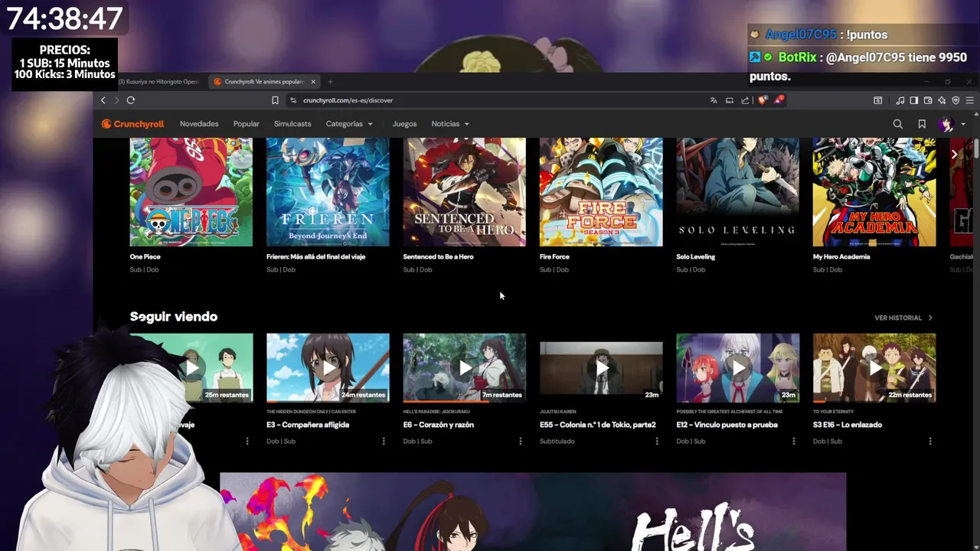
Task: Open the three-dot menu for E12 - Vínculo puesto a prueba
Action: pos(793,442)
